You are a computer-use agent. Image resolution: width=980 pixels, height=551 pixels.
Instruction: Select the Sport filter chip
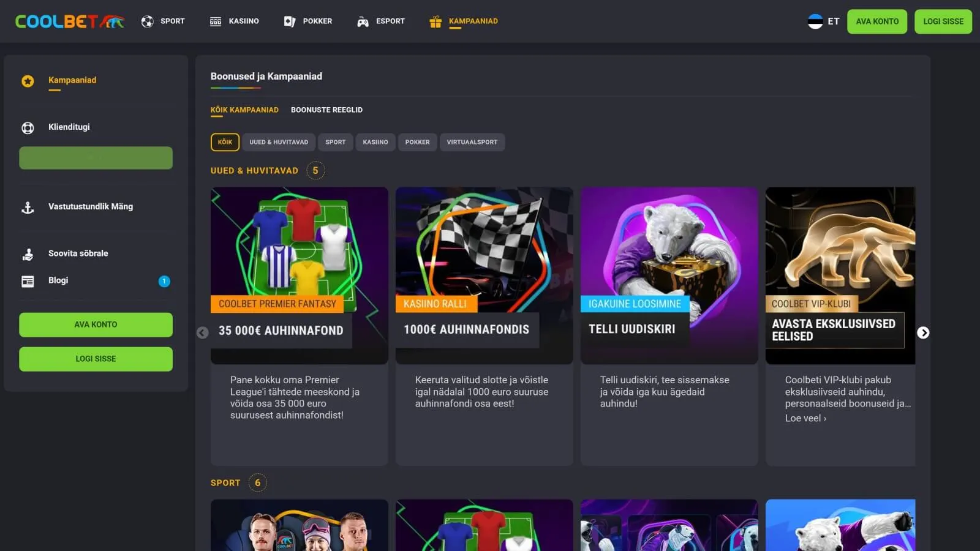335,142
